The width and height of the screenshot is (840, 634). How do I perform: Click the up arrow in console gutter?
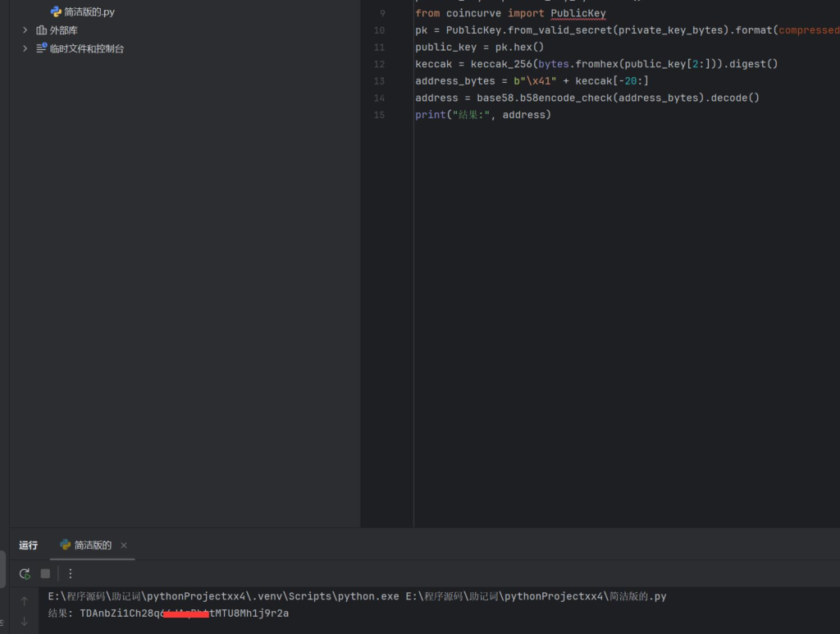point(24,601)
